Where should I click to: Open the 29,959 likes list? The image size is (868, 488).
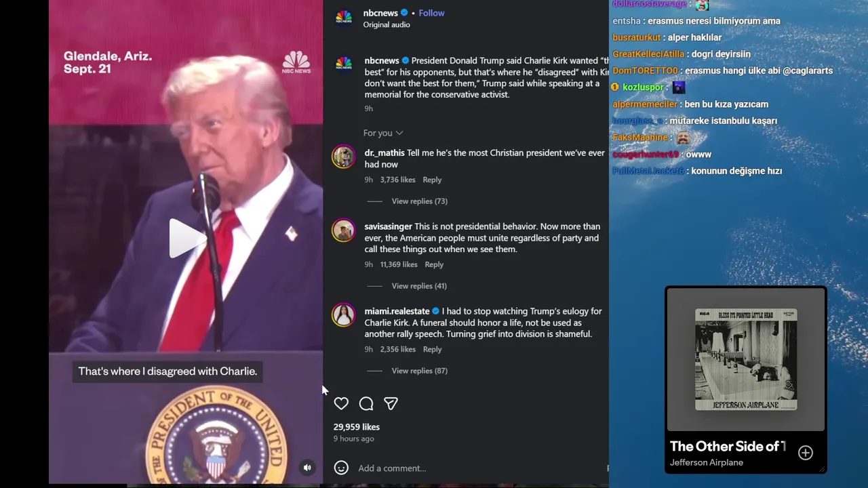click(x=357, y=427)
